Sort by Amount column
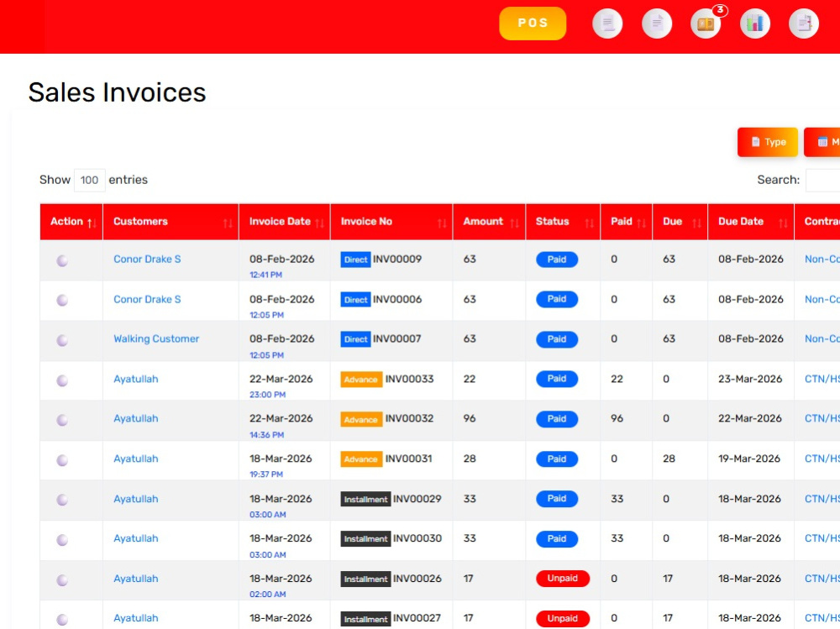 pyautogui.click(x=489, y=222)
